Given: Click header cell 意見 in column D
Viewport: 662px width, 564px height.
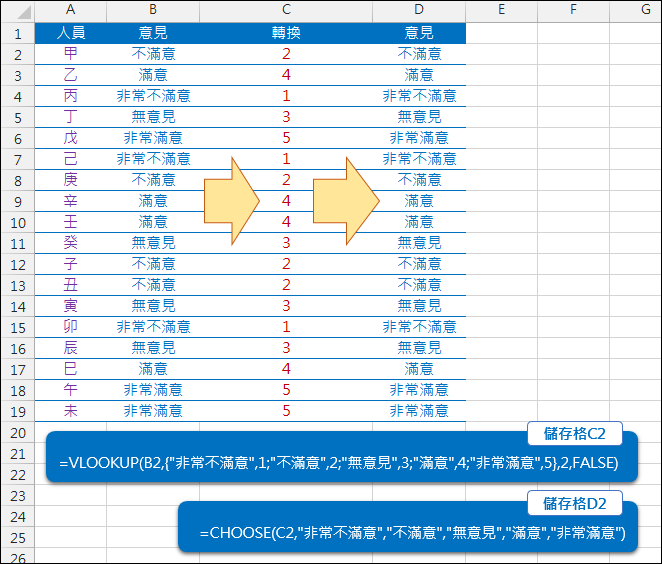Looking at the screenshot, I should click(419, 33).
